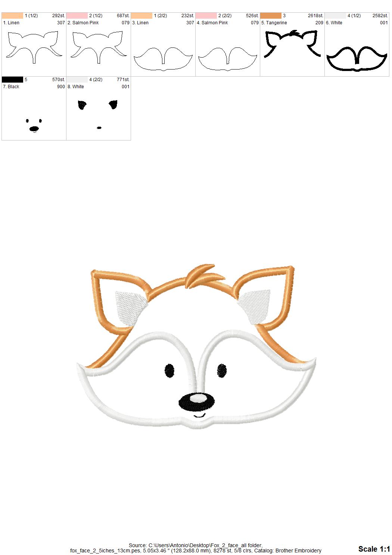Select the Tangerine color swatch for step 3
This screenshot has width=392, height=555.
(x=271, y=16)
